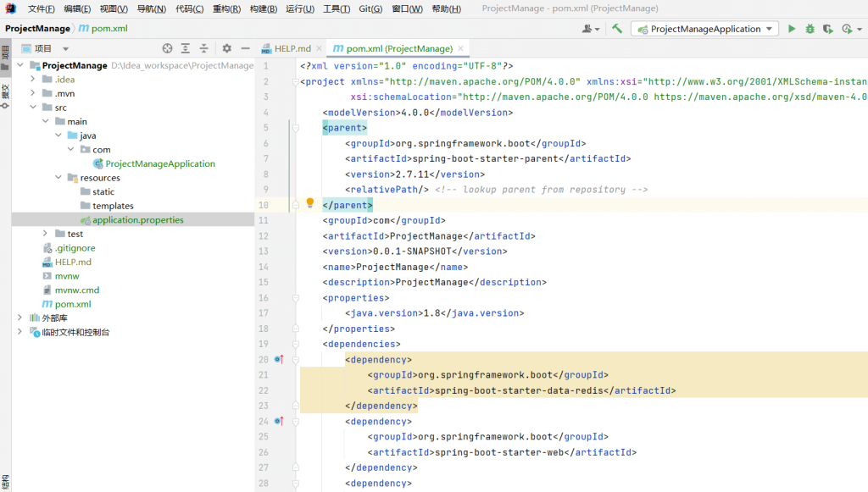
Task: Click the yellow lightbulb intention icon
Action: (310, 203)
